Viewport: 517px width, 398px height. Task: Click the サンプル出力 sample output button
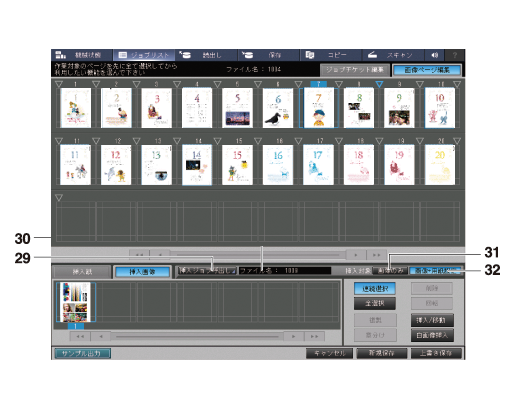coord(82,353)
